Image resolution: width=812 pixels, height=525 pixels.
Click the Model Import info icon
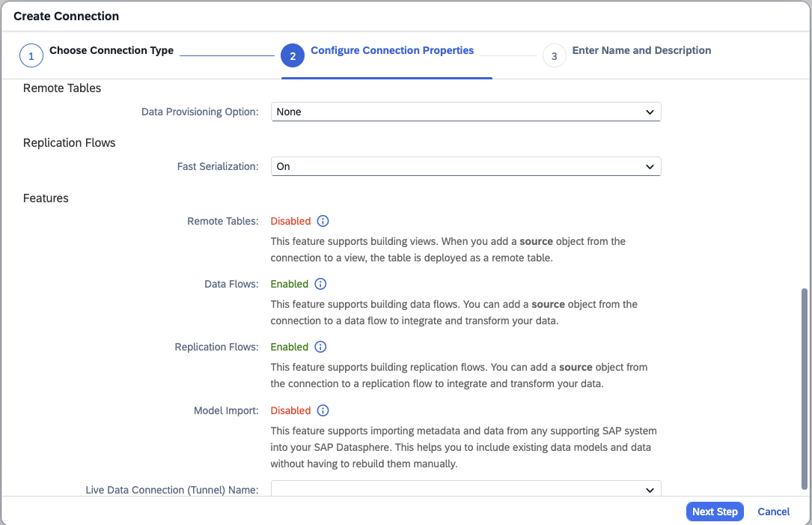click(323, 410)
